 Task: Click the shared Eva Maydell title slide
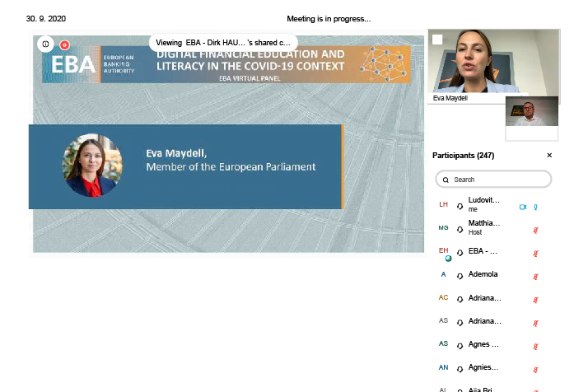(x=184, y=166)
